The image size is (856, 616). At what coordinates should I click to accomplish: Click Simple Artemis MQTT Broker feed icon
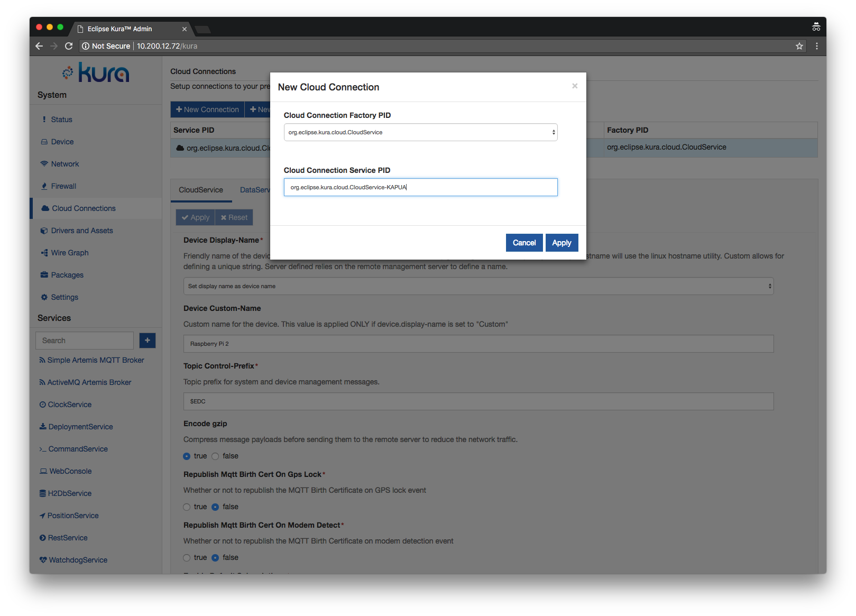pyautogui.click(x=42, y=360)
